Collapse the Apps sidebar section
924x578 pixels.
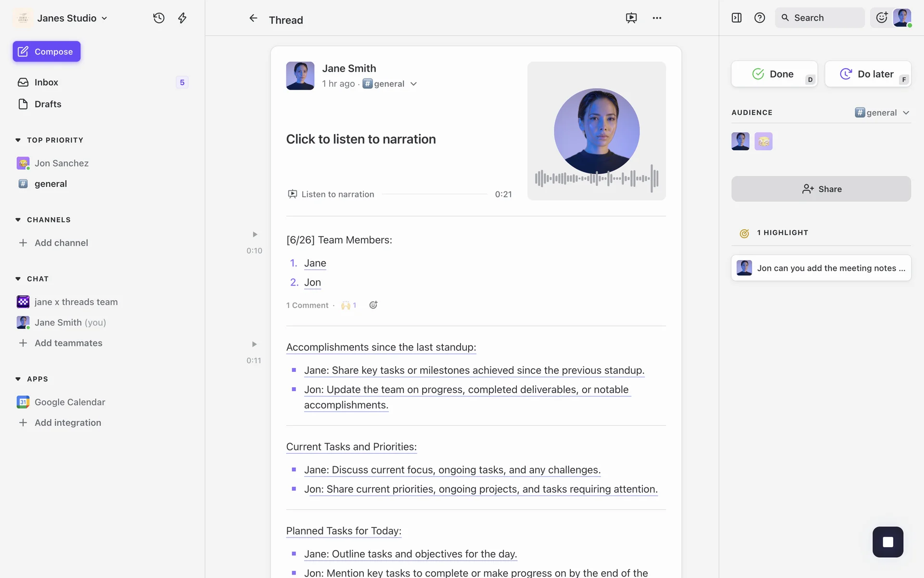point(18,379)
